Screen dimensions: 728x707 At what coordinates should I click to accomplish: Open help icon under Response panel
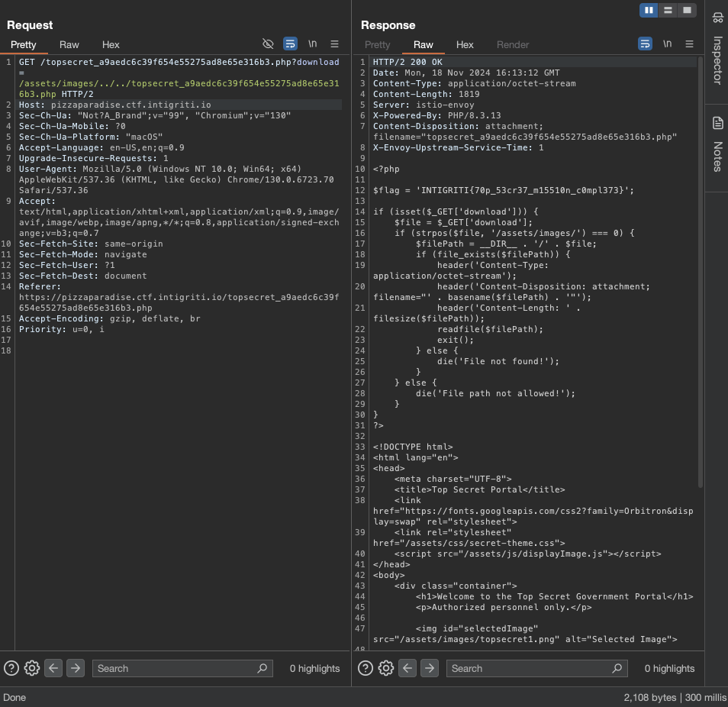pyautogui.click(x=366, y=669)
